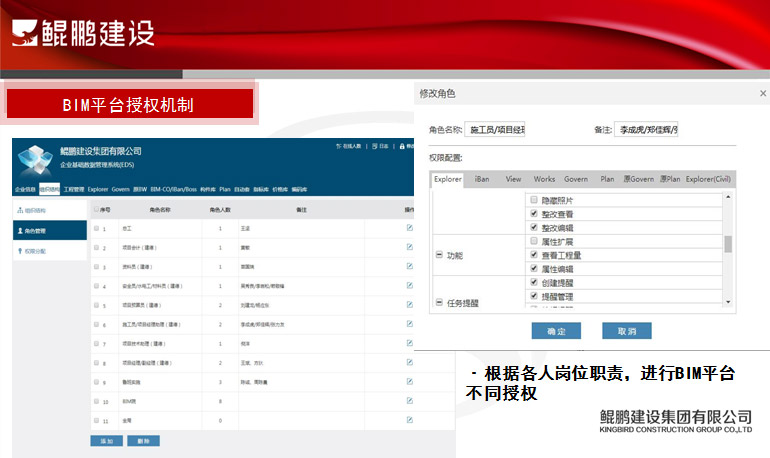The image size is (770, 458).
Task: Switch to the View permission tab
Action: [x=513, y=179]
